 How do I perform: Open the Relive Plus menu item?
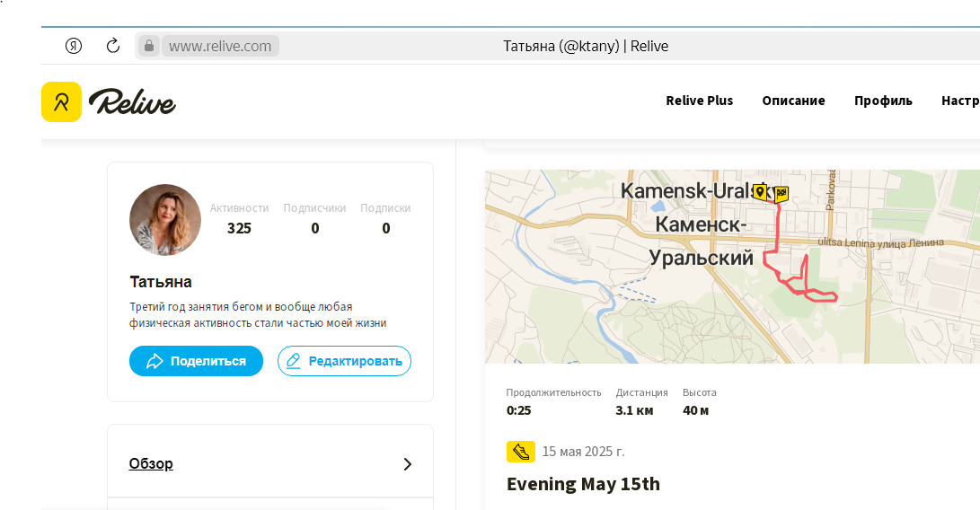(700, 101)
